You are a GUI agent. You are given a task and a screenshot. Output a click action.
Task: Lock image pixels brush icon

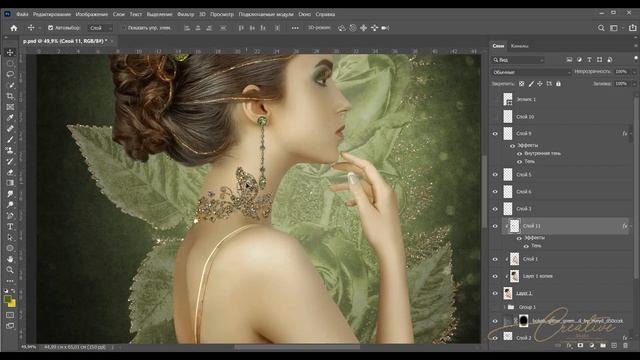(531, 84)
